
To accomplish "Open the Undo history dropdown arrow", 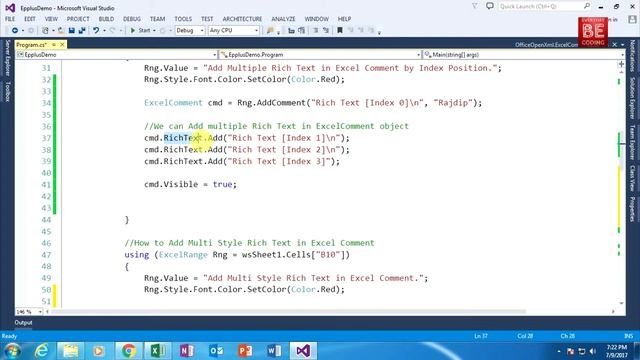I will pos(104,31).
